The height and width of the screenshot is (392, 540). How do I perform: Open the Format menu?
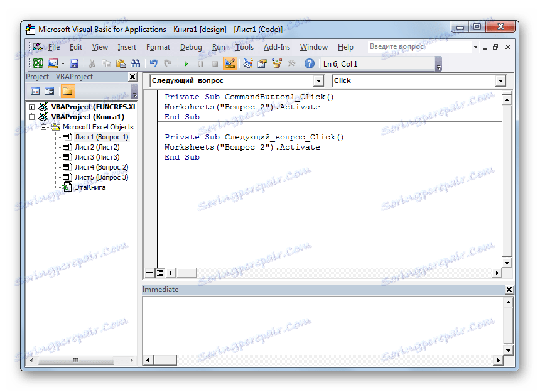point(158,47)
